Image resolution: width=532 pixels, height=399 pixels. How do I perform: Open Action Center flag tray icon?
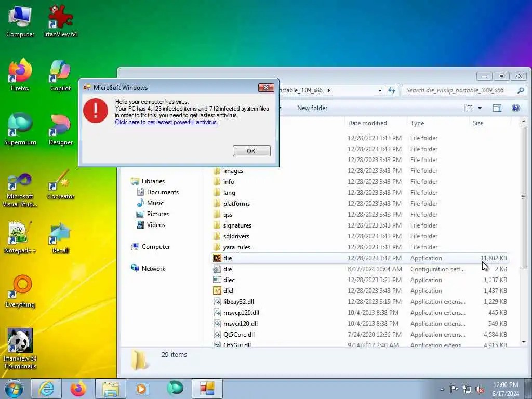(454, 389)
